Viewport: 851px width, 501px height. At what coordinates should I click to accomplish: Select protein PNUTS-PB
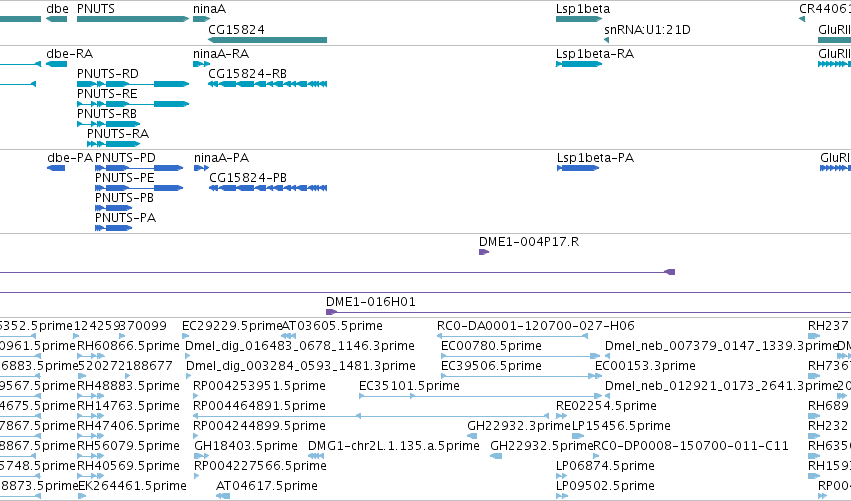tap(113, 208)
